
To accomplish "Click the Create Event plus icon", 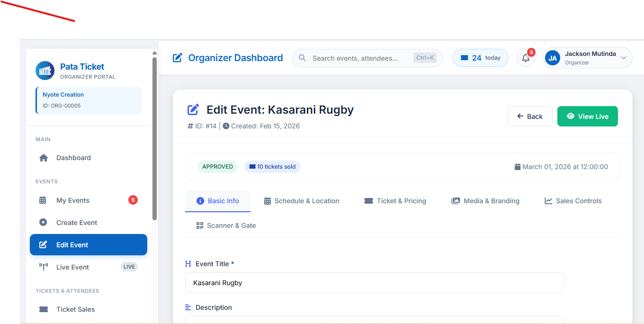I will pyautogui.click(x=44, y=222).
